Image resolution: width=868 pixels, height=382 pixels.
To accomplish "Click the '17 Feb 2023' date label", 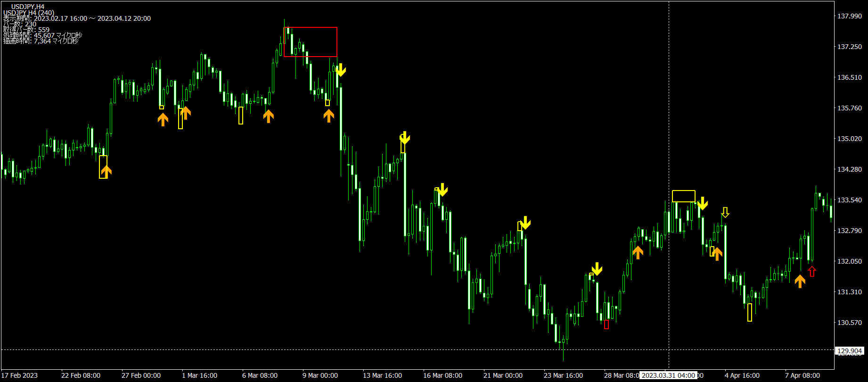I will 20,375.
